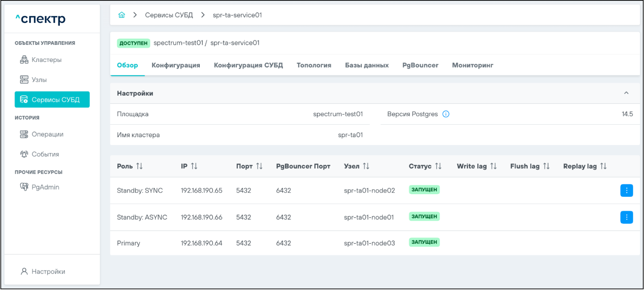Sort table by IP column

(194, 166)
